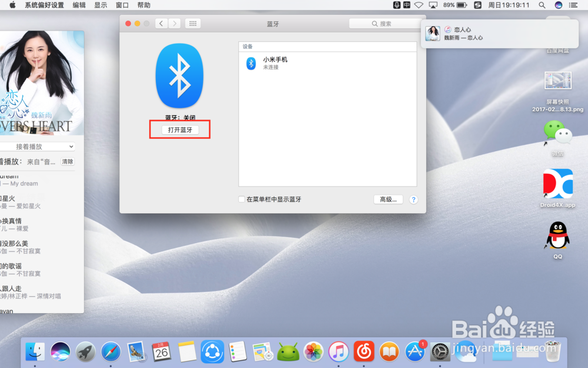Focus the 搜索 search field

coord(386,24)
